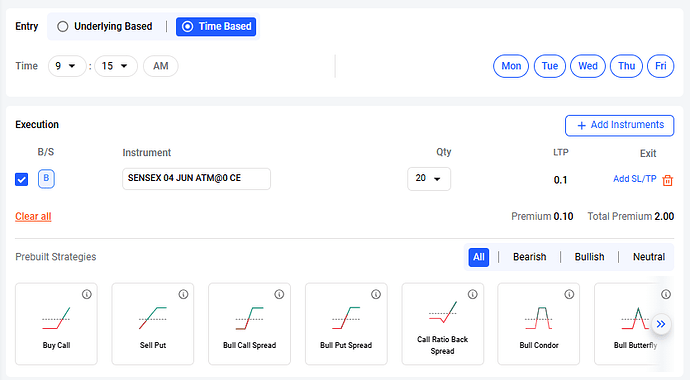Image resolution: width=690 pixels, height=380 pixels.
Task: Open info icon on Buy Call card
Action: coord(87,294)
